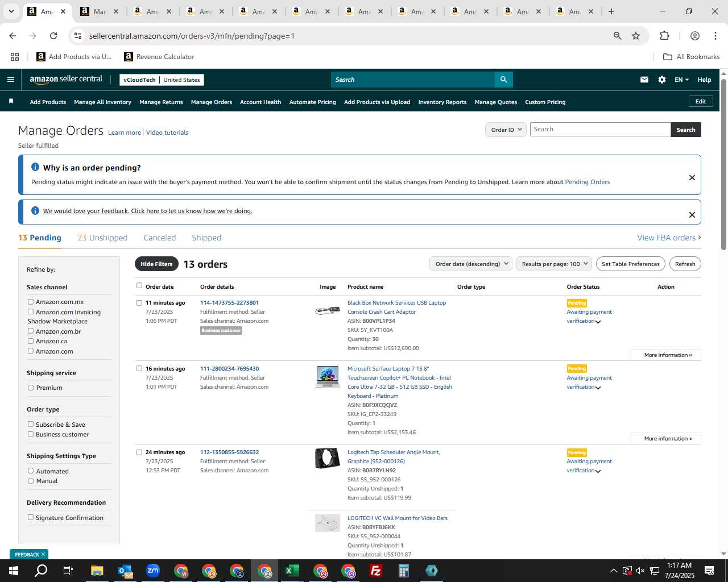Open View FBA orders link

(669, 238)
